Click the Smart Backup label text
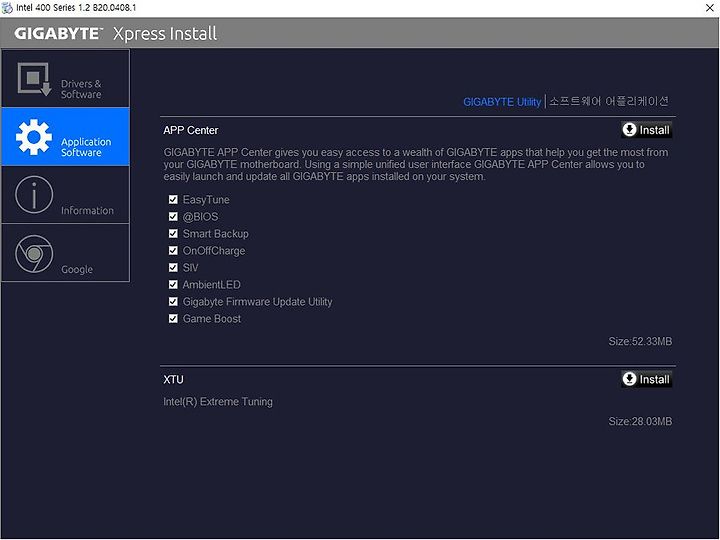The width and height of the screenshot is (720, 540). [x=215, y=234]
